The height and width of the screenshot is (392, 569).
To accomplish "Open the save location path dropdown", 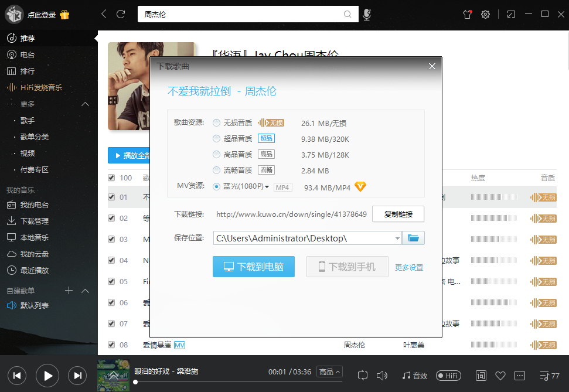I will tap(397, 238).
